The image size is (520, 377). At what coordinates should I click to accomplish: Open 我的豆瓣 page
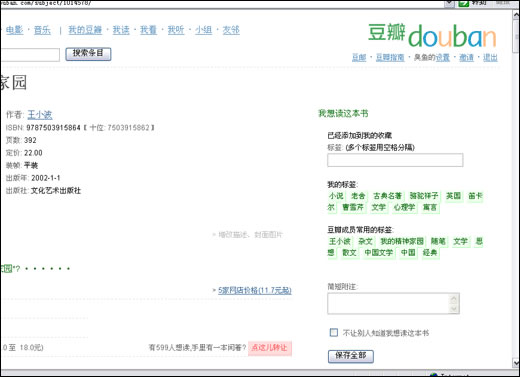click(x=85, y=30)
